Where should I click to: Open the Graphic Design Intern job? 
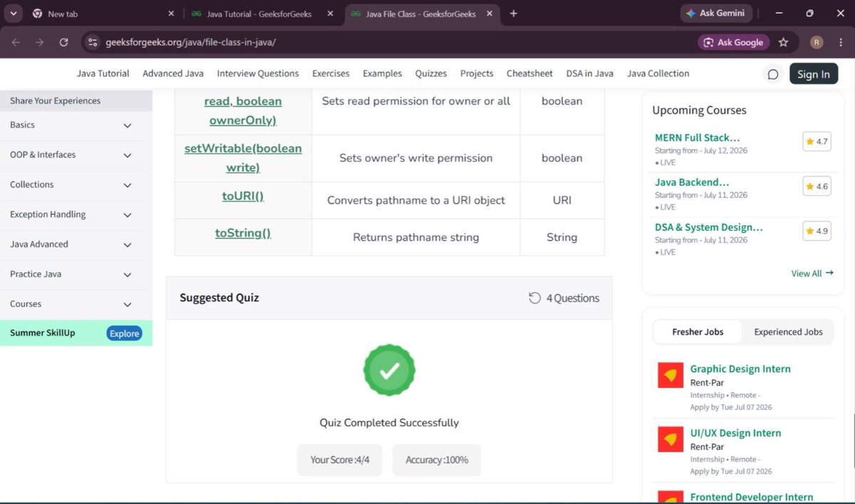[740, 369]
